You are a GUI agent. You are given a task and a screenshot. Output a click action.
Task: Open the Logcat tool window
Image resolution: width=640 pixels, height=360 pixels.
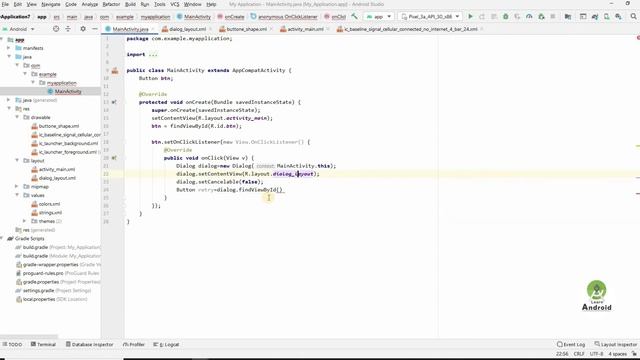[x=166, y=344]
